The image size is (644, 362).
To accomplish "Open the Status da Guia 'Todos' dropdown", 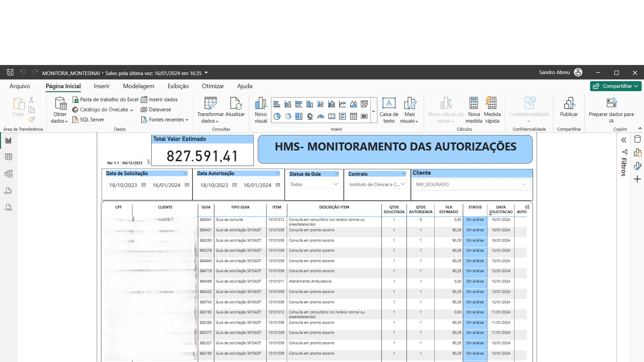I will tap(314, 184).
